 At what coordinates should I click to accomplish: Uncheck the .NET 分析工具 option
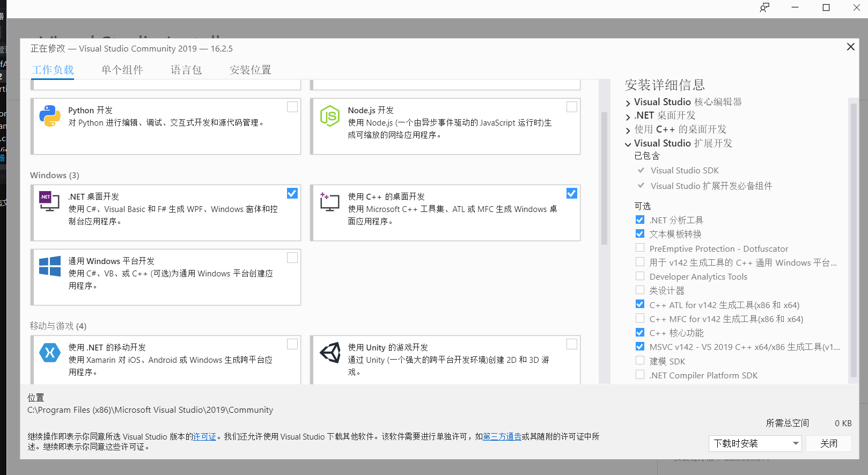[640, 220]
